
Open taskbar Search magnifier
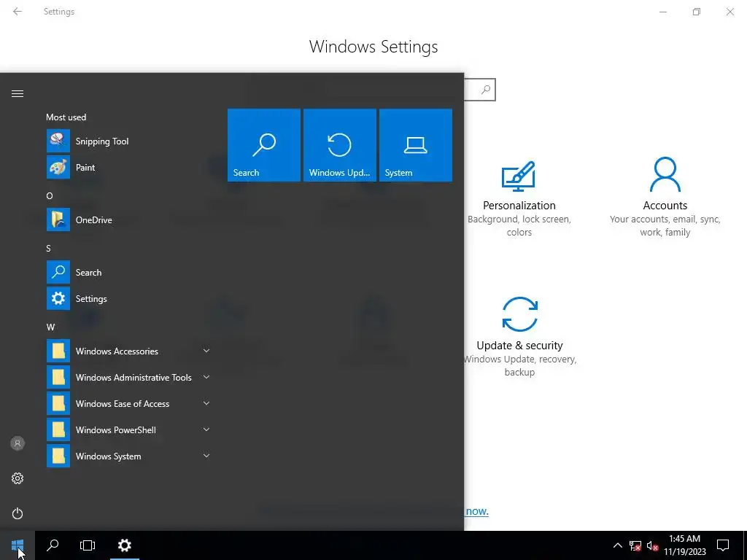coord(53,545)
